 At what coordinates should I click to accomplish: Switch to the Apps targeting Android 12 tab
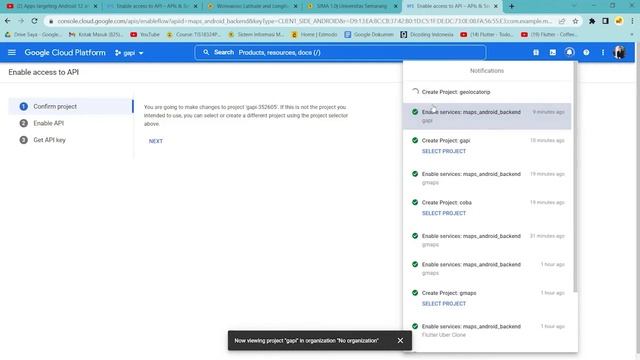(x=51, y=6)
